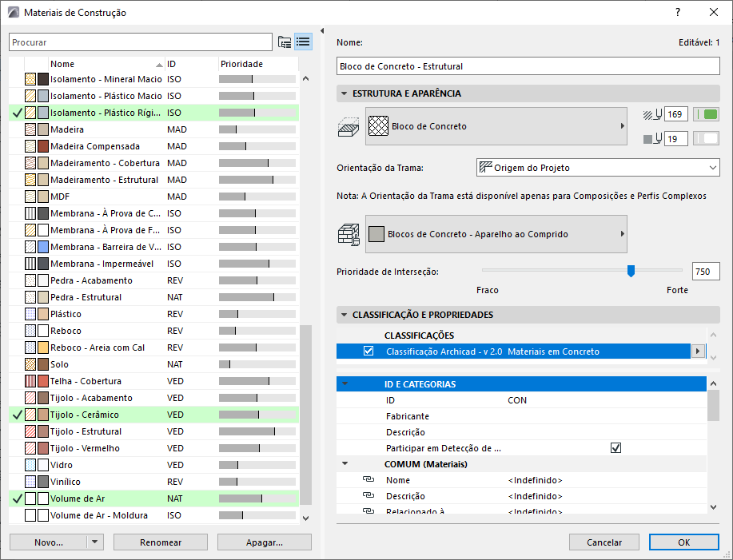Collapse ESTRUTURA E APARÊNCIA section
The width and height of the screenshot is (733, 560).
[344, 93]
